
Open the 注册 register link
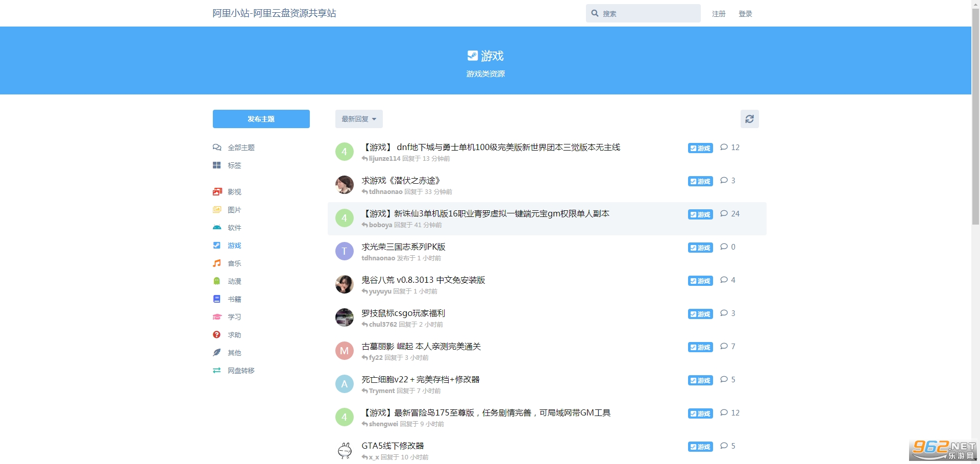click(x=719, y=14)
